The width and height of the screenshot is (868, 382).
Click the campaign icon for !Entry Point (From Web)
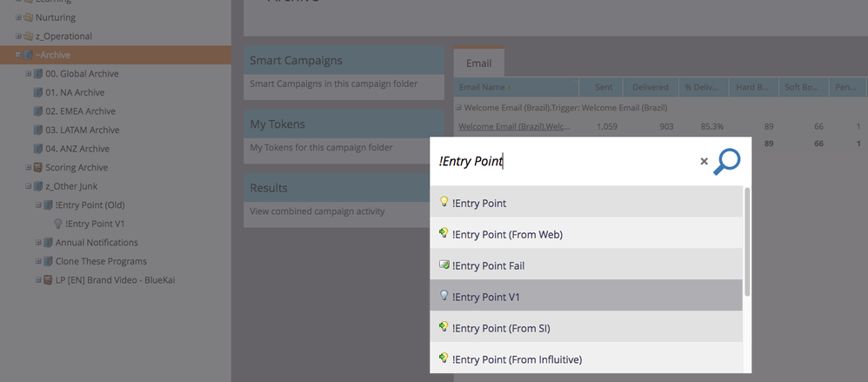click(444, 233)
